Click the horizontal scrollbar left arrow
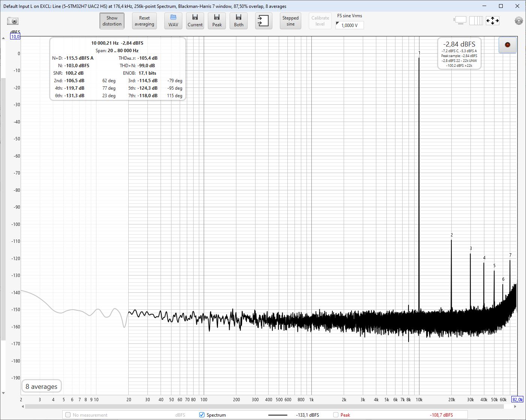Image resolution: width=526 pixels, height=420 pixels. 23,406
